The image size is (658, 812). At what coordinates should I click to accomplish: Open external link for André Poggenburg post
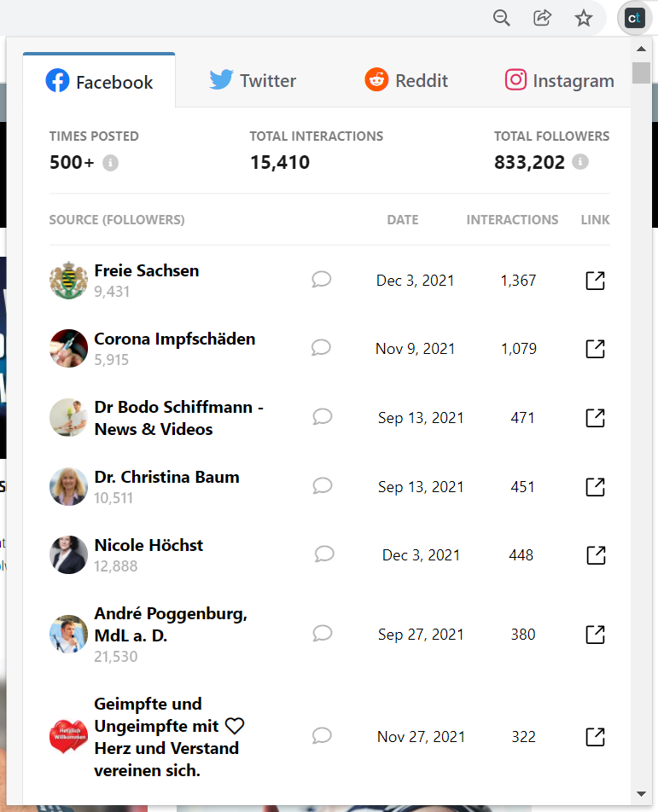pyautogui.click(x=595, y=635)
